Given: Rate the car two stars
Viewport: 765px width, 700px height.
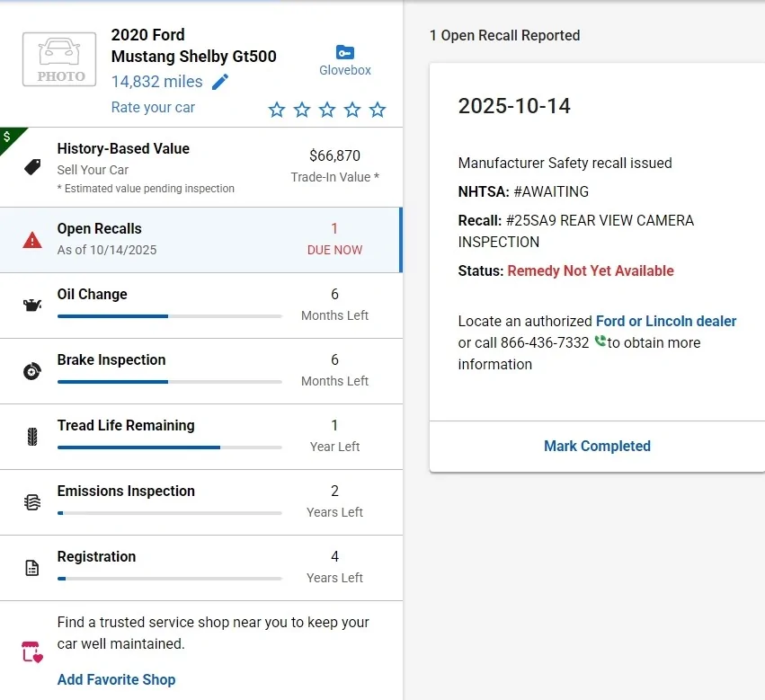Looking at the screenshot, I should pyautogui.click(x=302, y=110).
